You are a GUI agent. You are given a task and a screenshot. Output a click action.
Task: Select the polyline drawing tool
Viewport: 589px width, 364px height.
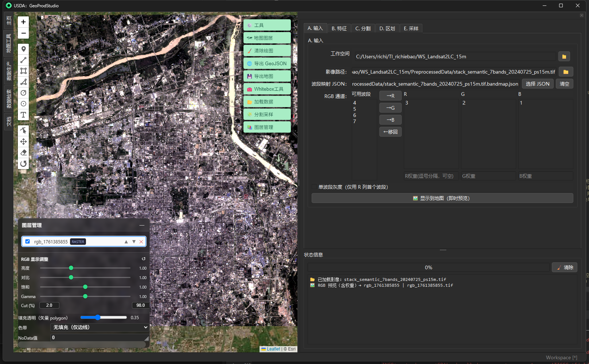(x=23, y=60)
